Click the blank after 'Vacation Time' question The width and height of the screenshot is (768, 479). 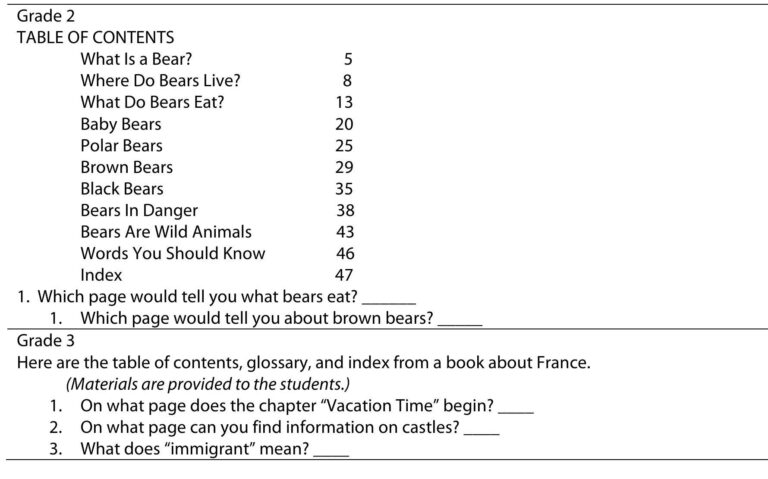click(516, 409)
